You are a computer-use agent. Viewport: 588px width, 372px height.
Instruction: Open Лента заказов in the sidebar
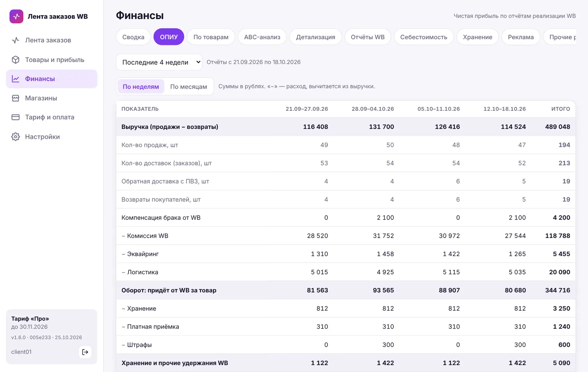point(51,40)
